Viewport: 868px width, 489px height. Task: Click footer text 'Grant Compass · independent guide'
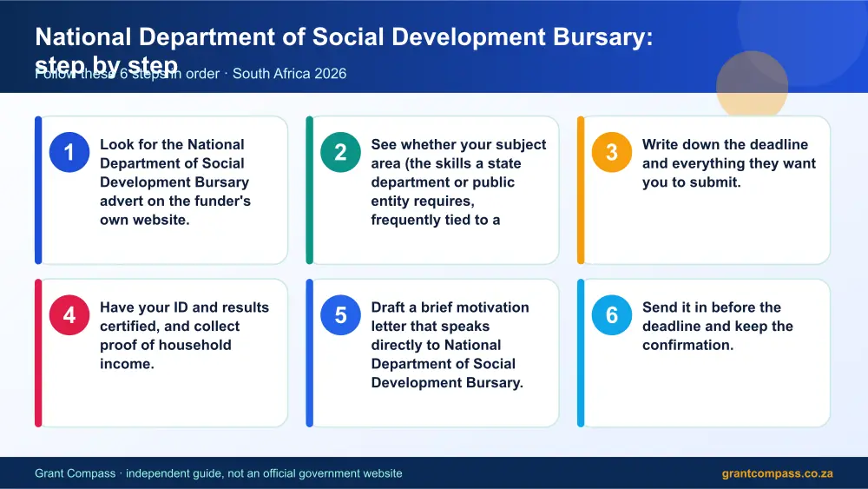[128, 473]
